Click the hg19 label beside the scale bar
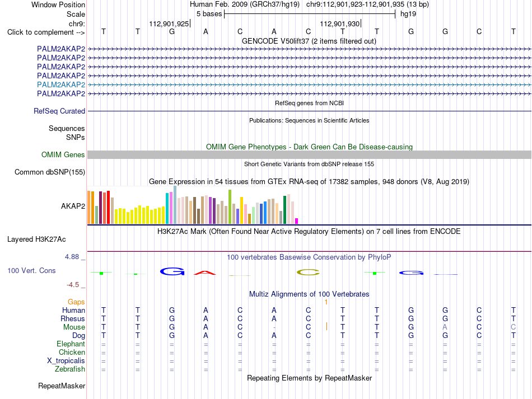The width and height of the screenshot is (532, 399). tap(408, 14)
